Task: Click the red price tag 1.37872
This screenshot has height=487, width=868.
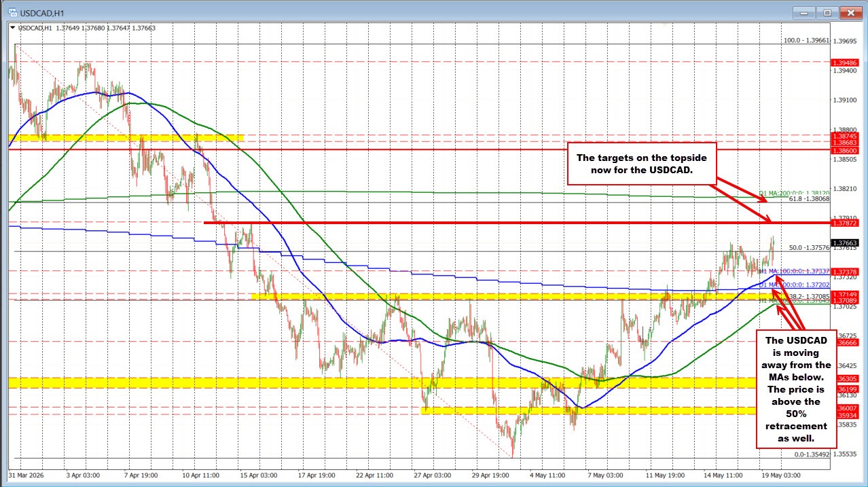Action: pos(844,223)
